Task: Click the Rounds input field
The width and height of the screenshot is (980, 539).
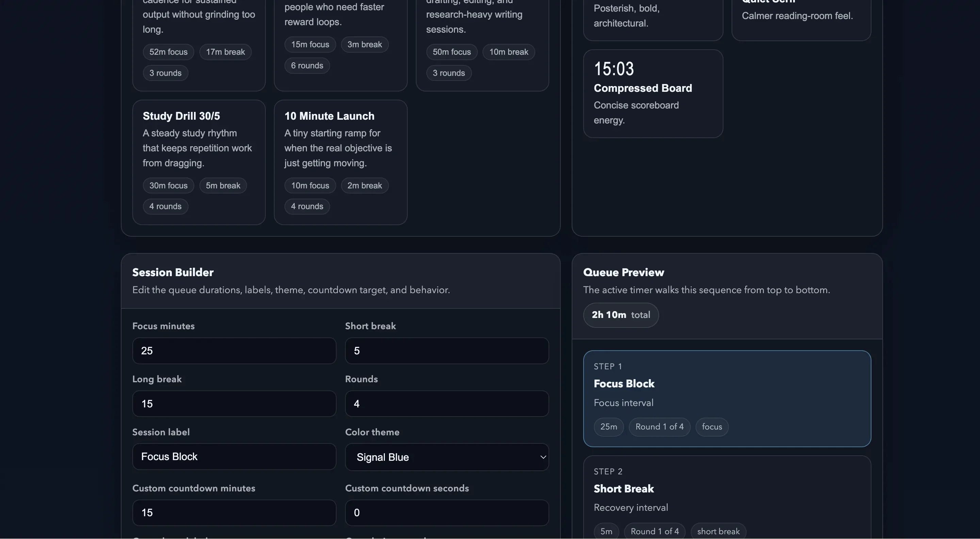Action: pos(447,403)
